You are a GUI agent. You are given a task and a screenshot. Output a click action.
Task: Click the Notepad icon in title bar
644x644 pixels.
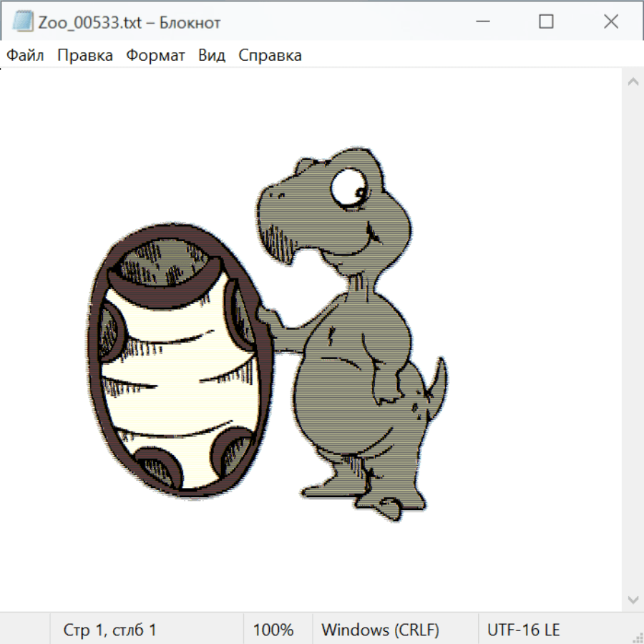click(23, 21)
